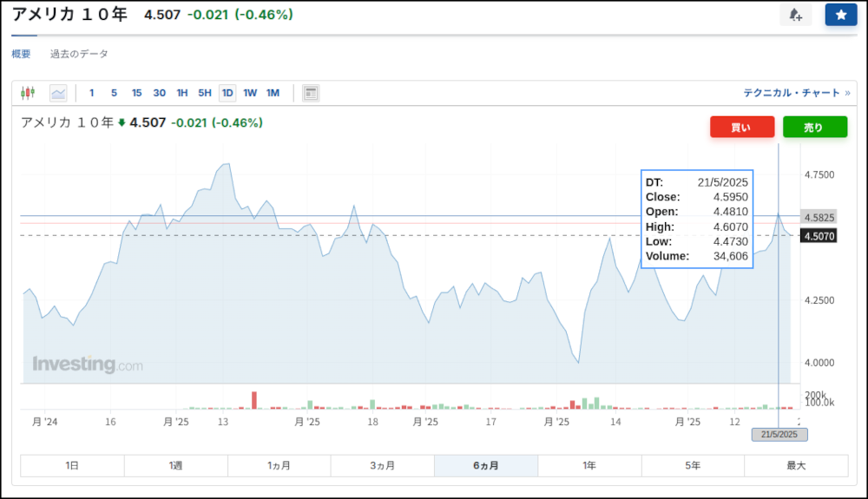Select the 30 minute interval

coord(159,93)
